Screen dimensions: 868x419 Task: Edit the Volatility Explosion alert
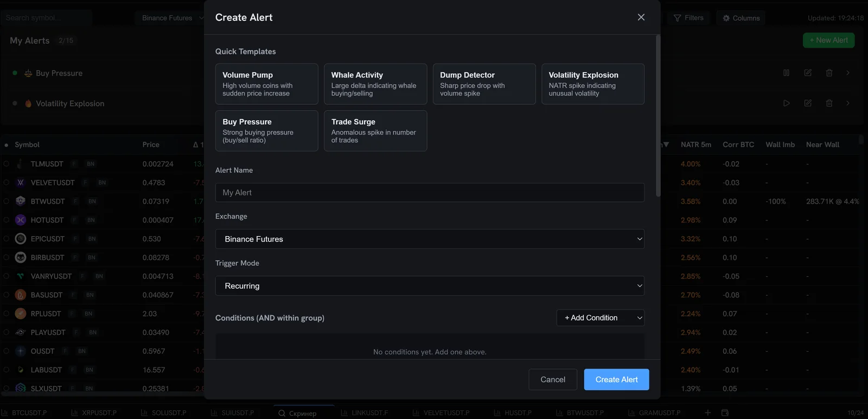click(808, 103)
